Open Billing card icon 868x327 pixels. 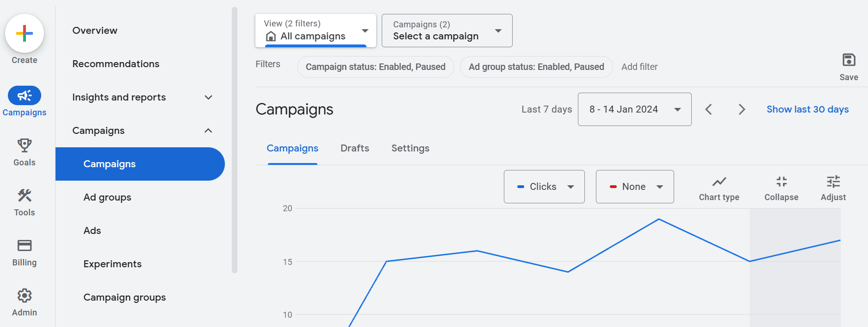click(x=25, y=245)
